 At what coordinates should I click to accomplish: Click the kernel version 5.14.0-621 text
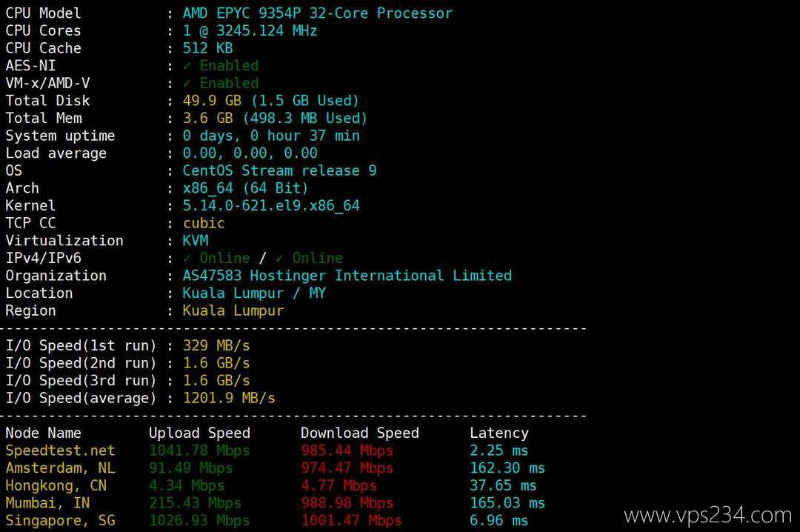[x=271, y=206]
